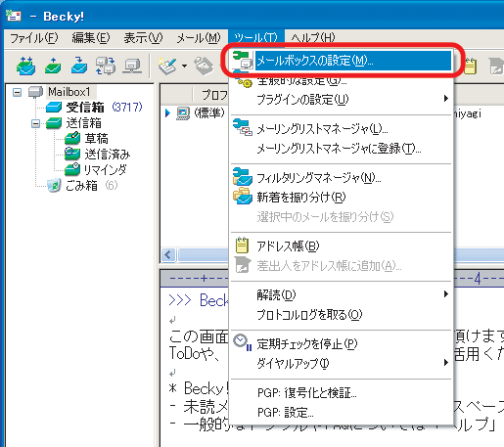Open the ダイヤルアップ(I) submenu
Viewport: 504px width, 447px height.
[x=342, y=363]
